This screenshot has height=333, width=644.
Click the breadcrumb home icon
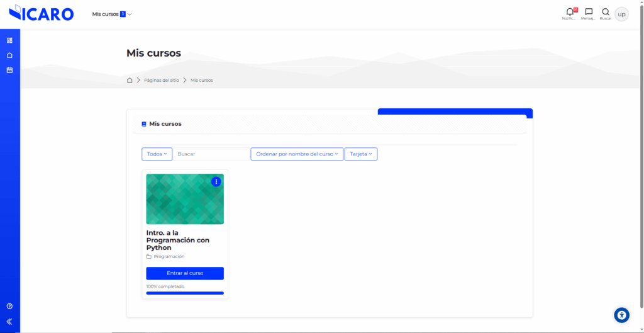click(130, 80)
